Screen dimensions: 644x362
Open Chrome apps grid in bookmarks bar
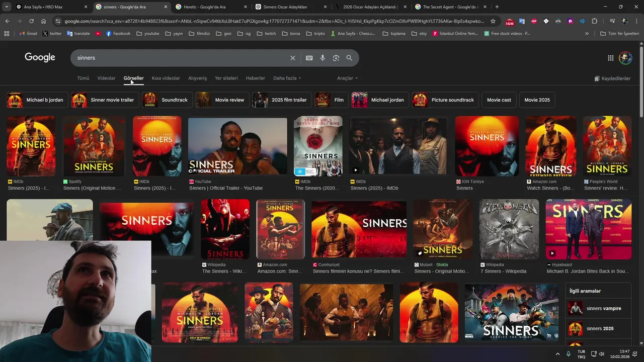pos(7,34)
